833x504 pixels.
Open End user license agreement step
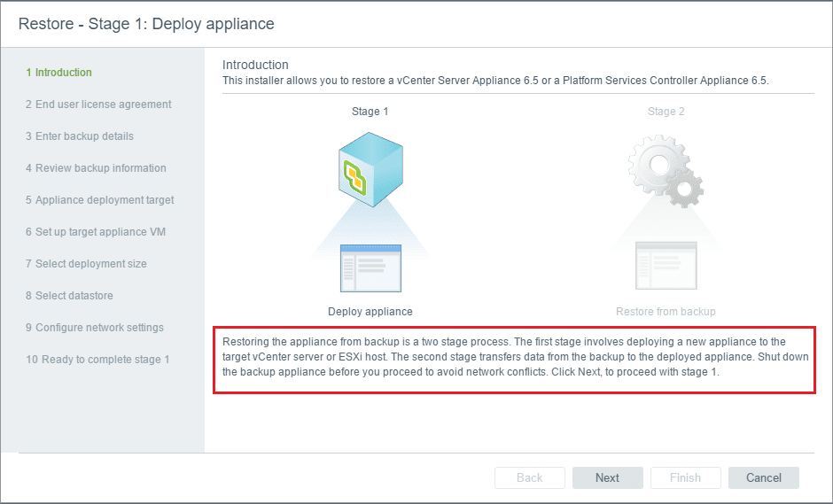pyautogui.click(x=98, y=105)
